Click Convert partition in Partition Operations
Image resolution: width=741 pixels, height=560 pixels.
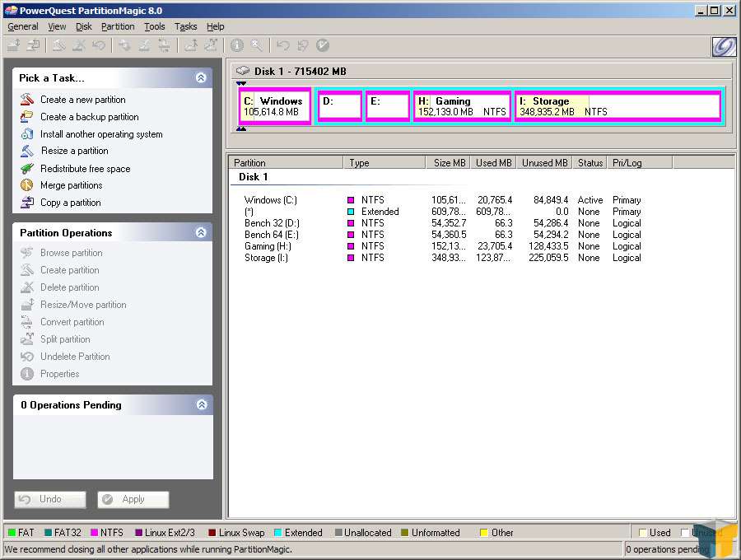pyautogui.click(x=72, y=322)
